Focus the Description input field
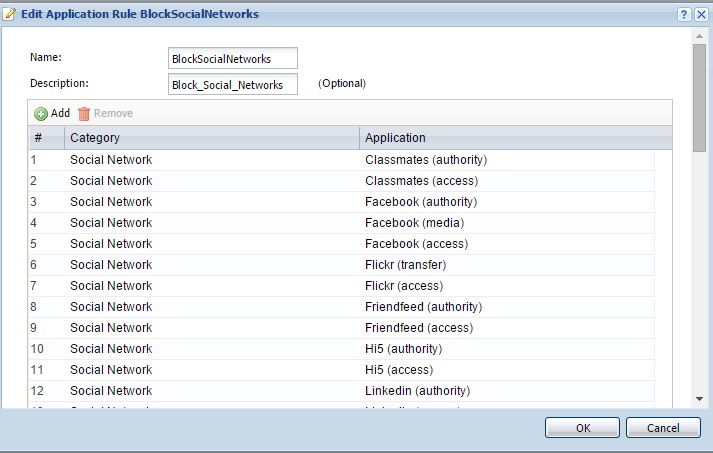The width and height of the screenshot is (713, 453). 233,85
